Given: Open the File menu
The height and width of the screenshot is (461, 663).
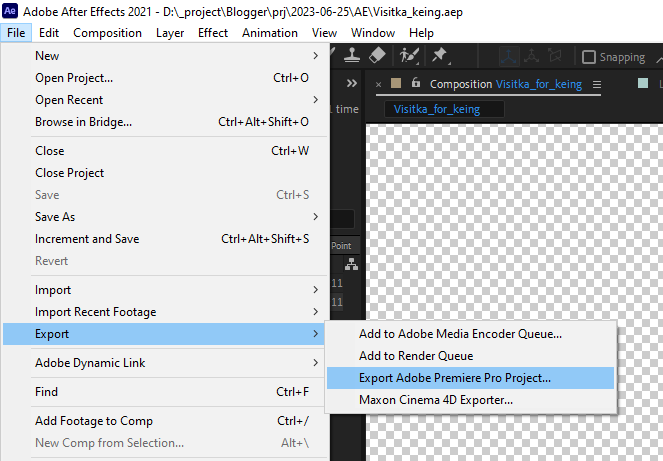Looking at the screenshot, I should pos(16,33).
